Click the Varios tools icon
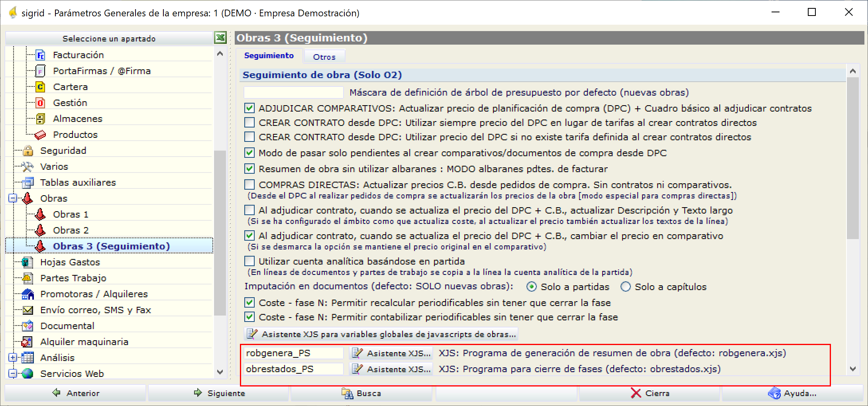This screenshot has height=406, width=868. click(x=28, y=167)
